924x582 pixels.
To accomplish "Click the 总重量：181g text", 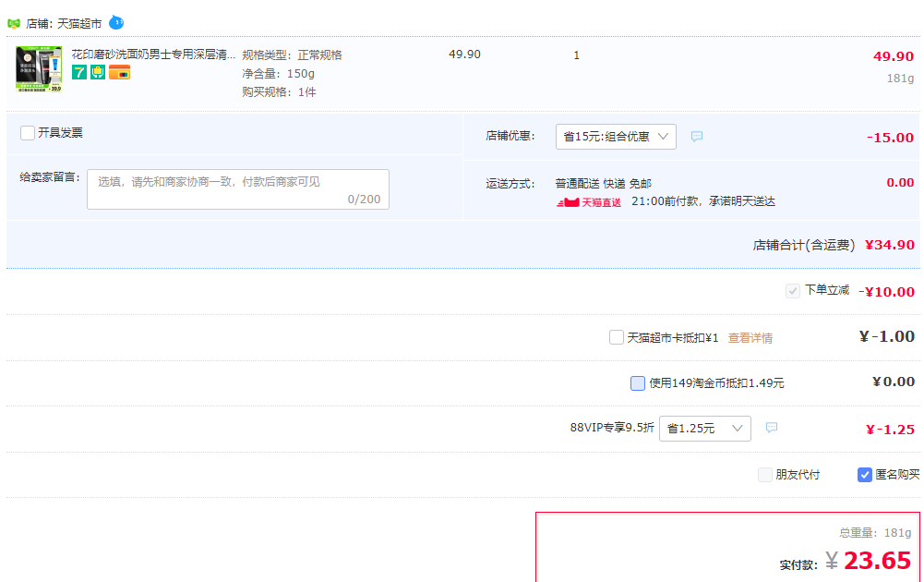I will 875,533.
